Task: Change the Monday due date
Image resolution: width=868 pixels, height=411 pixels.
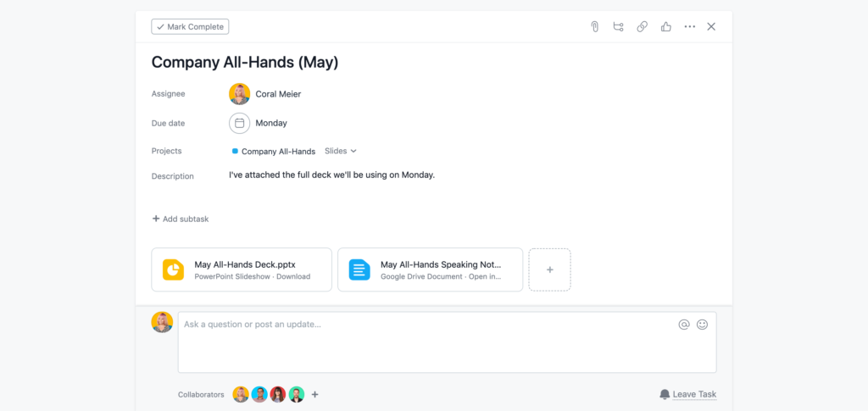Action: point(271,124)
